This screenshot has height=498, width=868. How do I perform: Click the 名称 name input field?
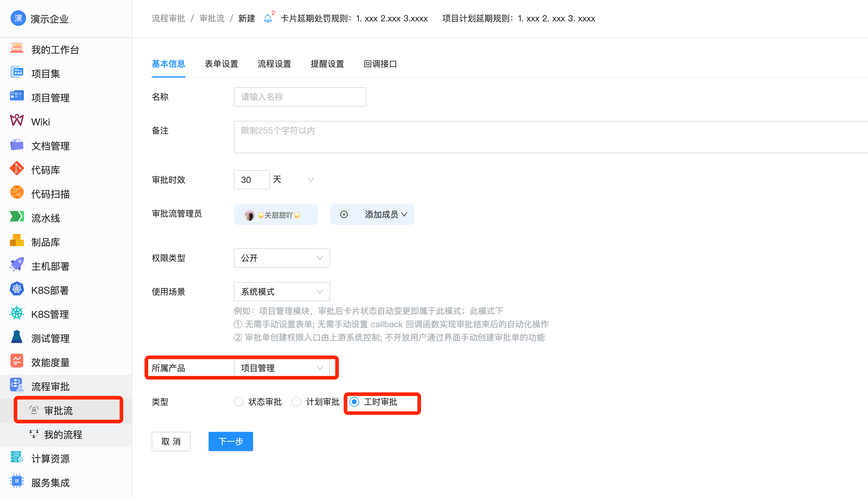coord(299,97)
